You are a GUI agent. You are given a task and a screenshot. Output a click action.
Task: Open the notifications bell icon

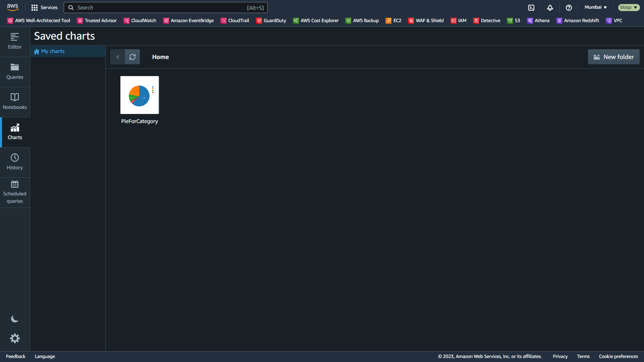click(x=550, y=7)
